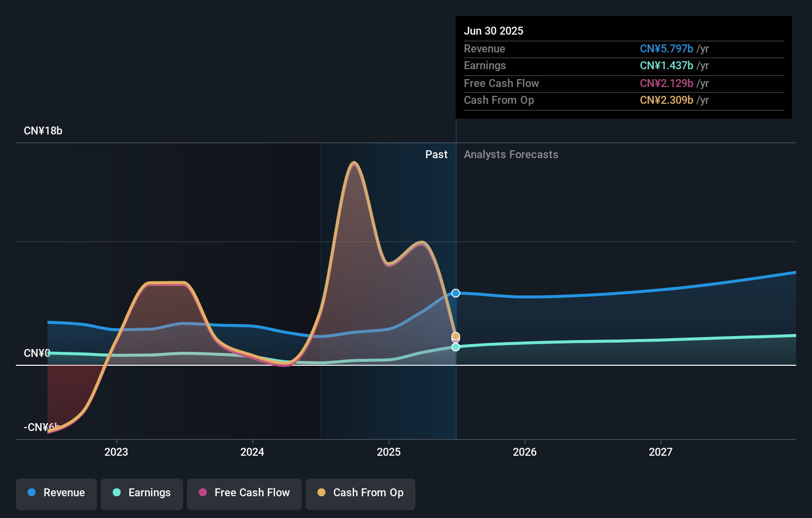Click the Jun 30 2025 tooltip header

pos(494,31)
